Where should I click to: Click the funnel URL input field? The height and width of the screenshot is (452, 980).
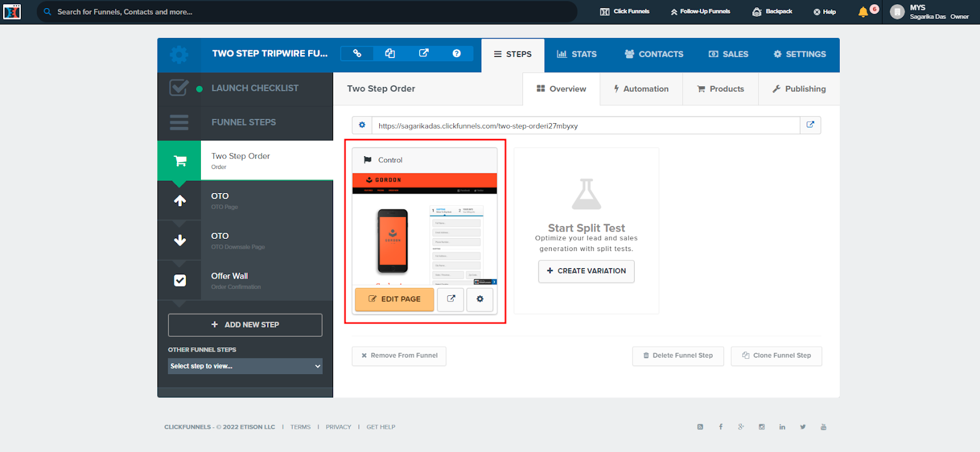point(586,125)
